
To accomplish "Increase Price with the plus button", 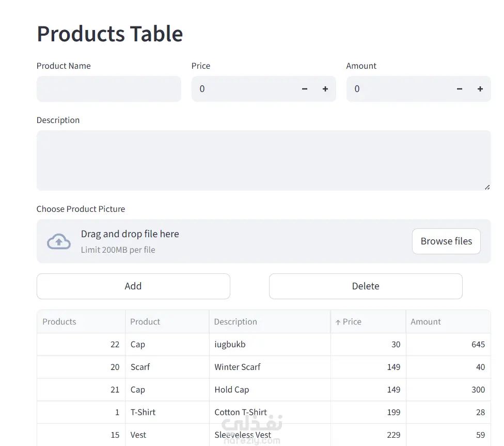I will coord(325,89).
